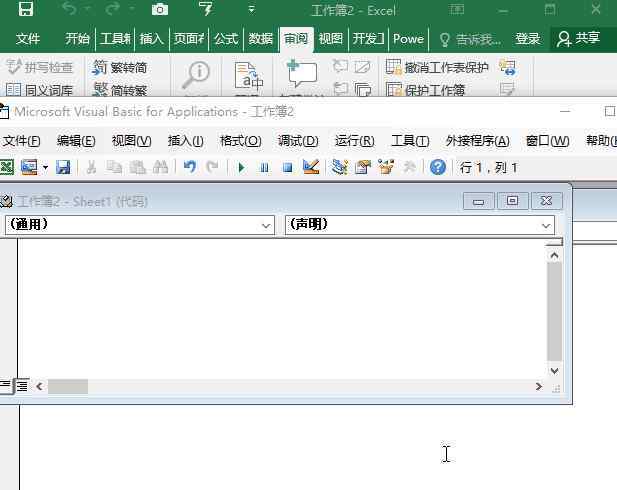Switch to the 公式 ribbon tab
Image resolution: width=617 pixels, height=490 pixels.
(226, 39)
